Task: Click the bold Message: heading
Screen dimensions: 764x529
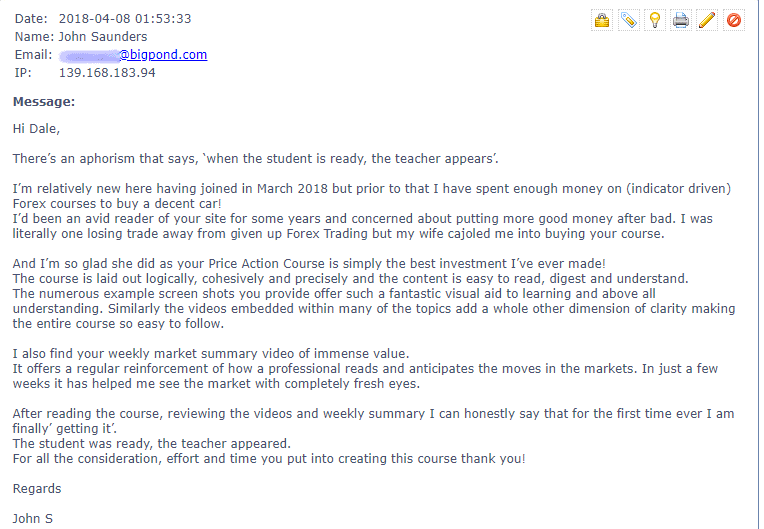Action: pyautogui.click(x=44, y=102)
